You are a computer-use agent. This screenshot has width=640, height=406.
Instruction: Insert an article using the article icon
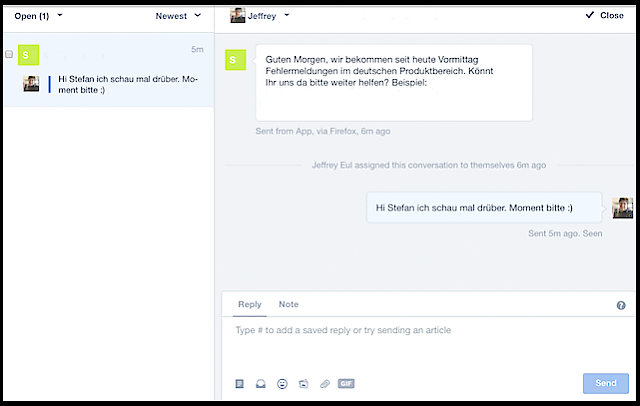pyautogui.click(x=239, y=383)
